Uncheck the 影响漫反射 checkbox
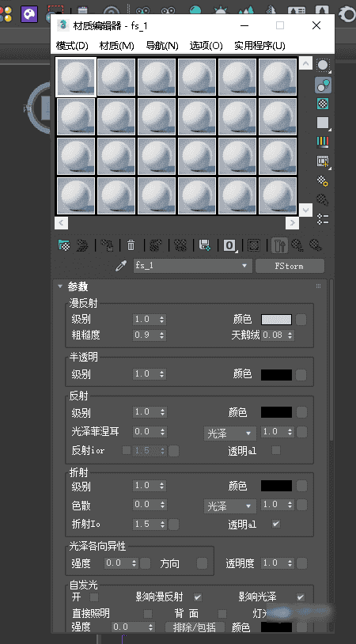 [x=198, y=597]
